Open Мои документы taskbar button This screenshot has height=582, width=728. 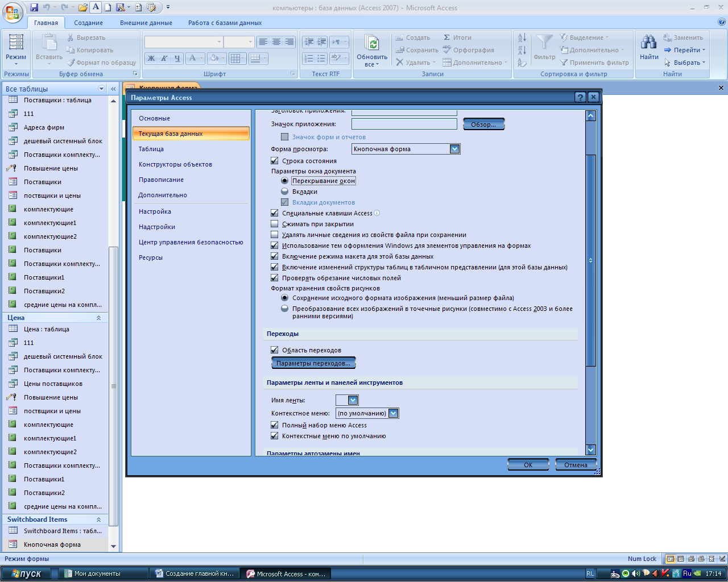point(102,574)
